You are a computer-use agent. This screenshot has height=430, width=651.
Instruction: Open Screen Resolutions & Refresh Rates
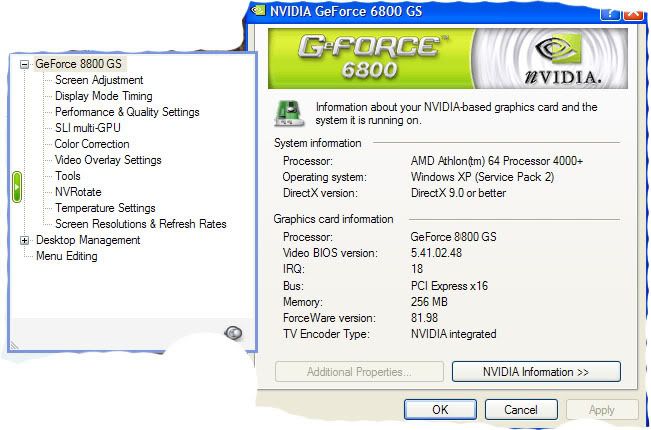pyautogui.click(x=141, y=224)
